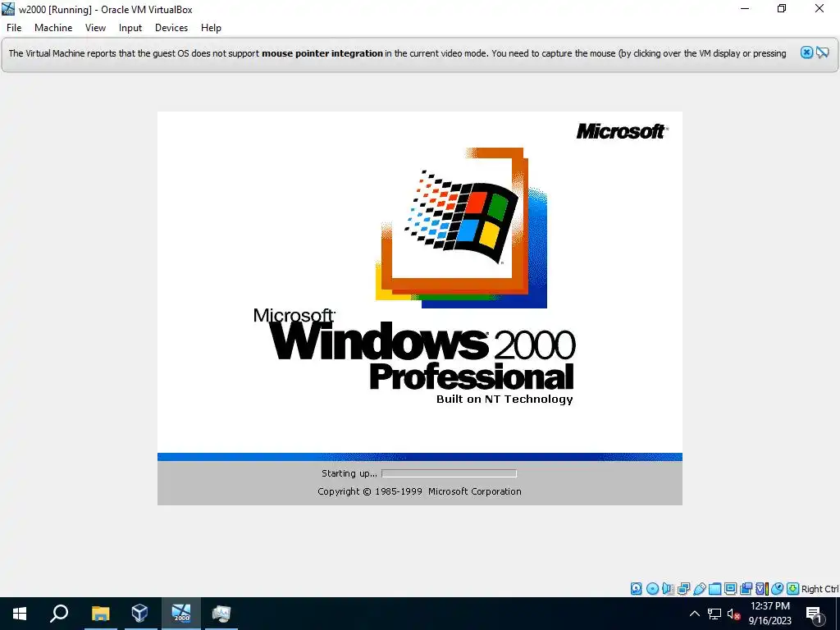The image size is (840, 630).
Task: Open Windows search from the taskbar
Action: pos(59,614)
